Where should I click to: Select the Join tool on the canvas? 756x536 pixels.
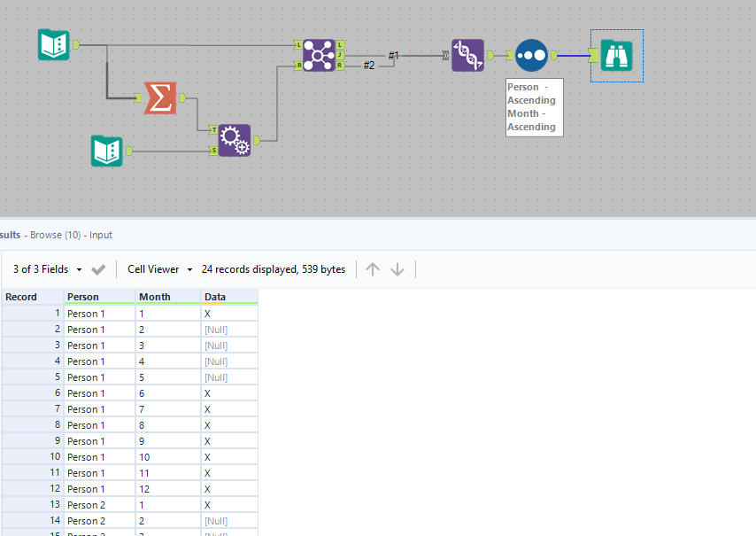point(319,55)
